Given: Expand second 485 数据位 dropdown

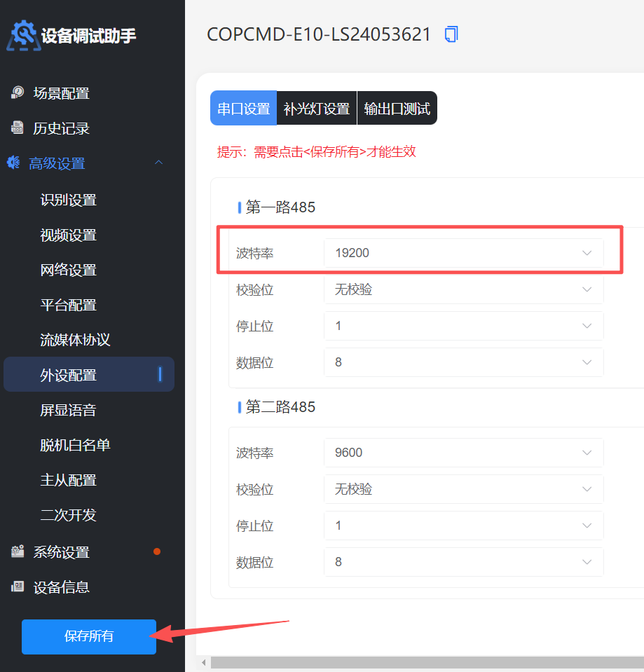Looking at the screenshot, I should (x=463, y=562).
